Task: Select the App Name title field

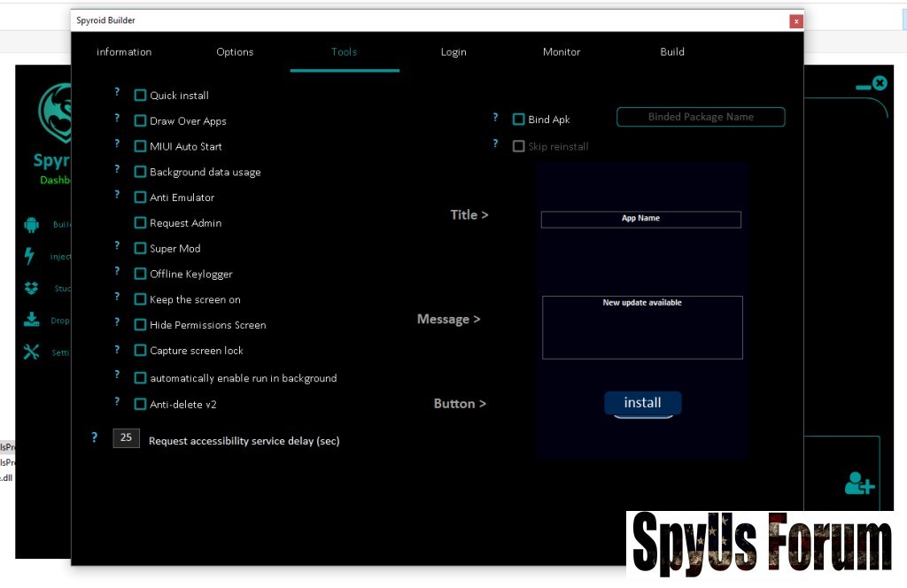Action: click(x=640, y=219)
